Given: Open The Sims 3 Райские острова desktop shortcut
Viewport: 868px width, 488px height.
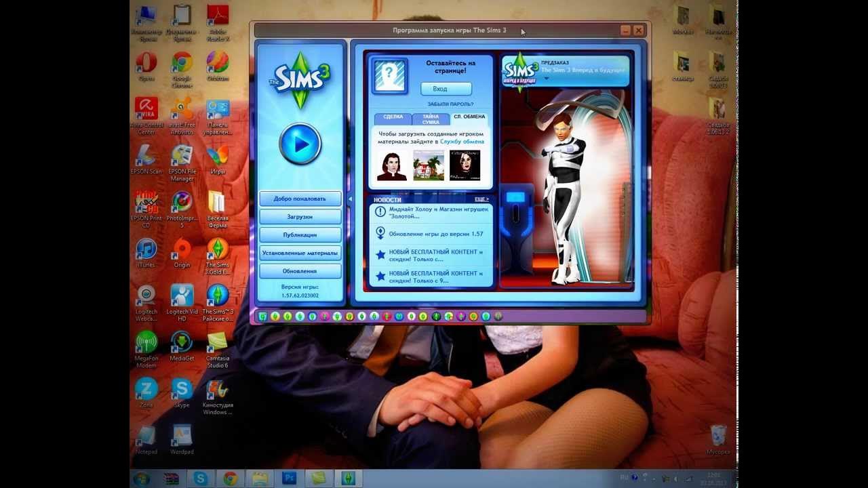Looking at the screenshot, I should point(218,302).
